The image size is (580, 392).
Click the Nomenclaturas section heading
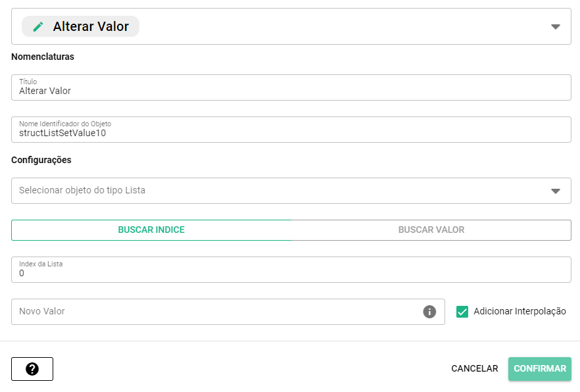pyautogui.click(x=43, y=57)
